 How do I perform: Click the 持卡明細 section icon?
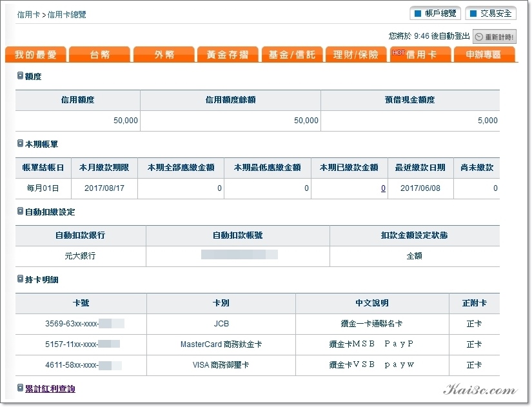[x=20, y=279]
